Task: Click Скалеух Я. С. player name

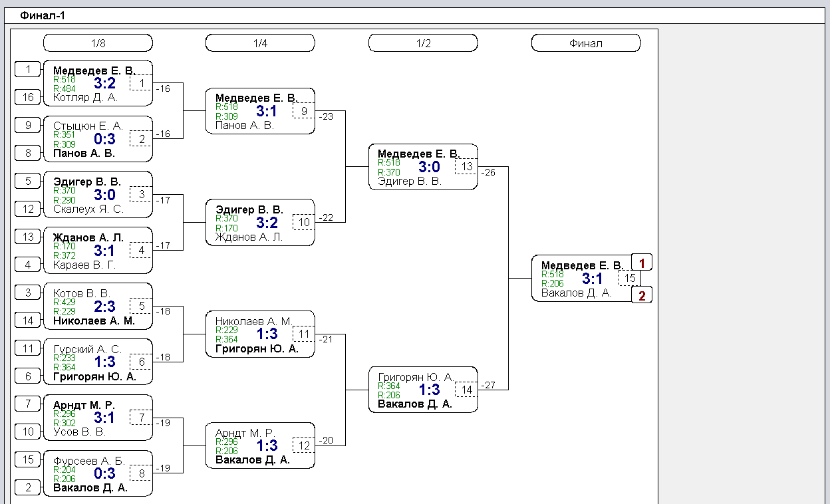Action: click(x=88, y=209)
